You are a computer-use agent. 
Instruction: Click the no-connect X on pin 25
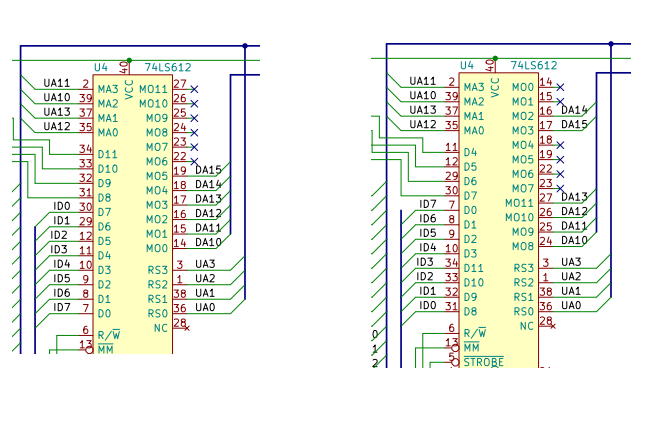pyautogui.click(x=194, y=118)
